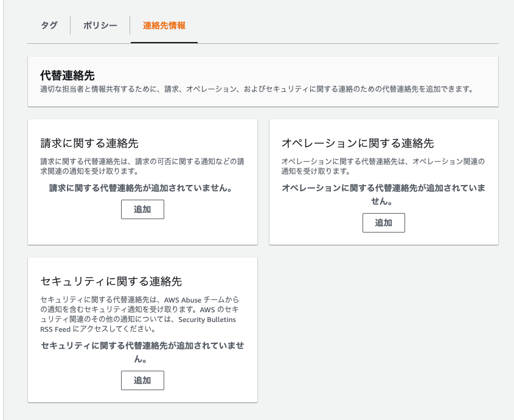Click the security contact description paragraph
The image size is (514, 420).
[x=140, y=314]
